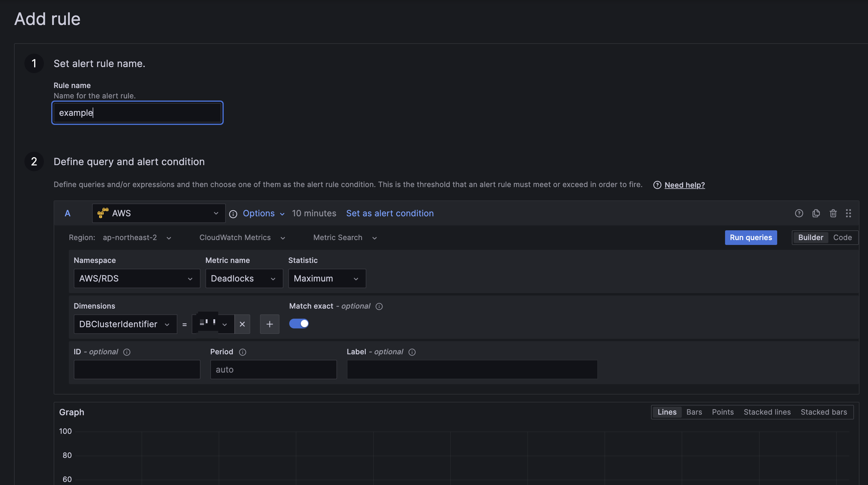Click the query help question mark icon
Image resolution: width=868 pixels, height=485 pixels.
(x=799, y=213)
